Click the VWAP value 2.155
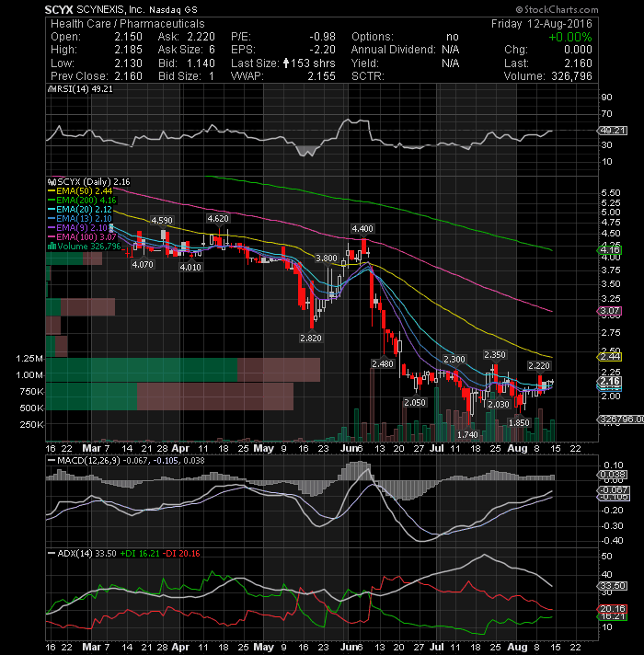 322,76
